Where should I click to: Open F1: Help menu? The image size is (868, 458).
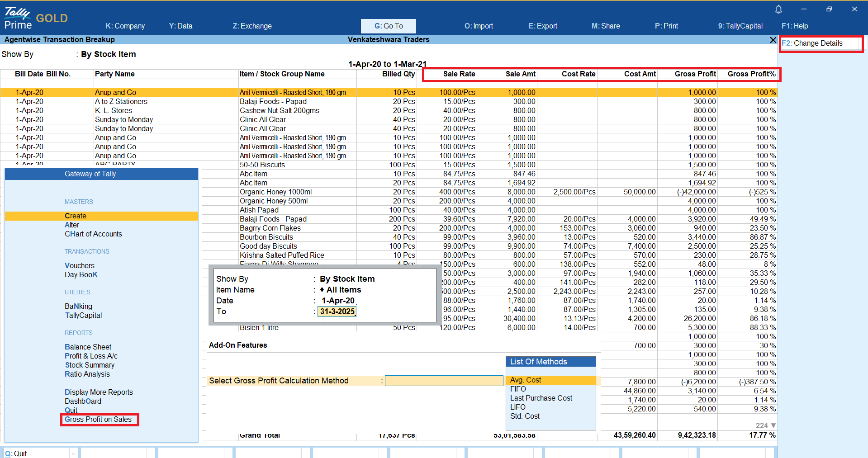point(794,26)
